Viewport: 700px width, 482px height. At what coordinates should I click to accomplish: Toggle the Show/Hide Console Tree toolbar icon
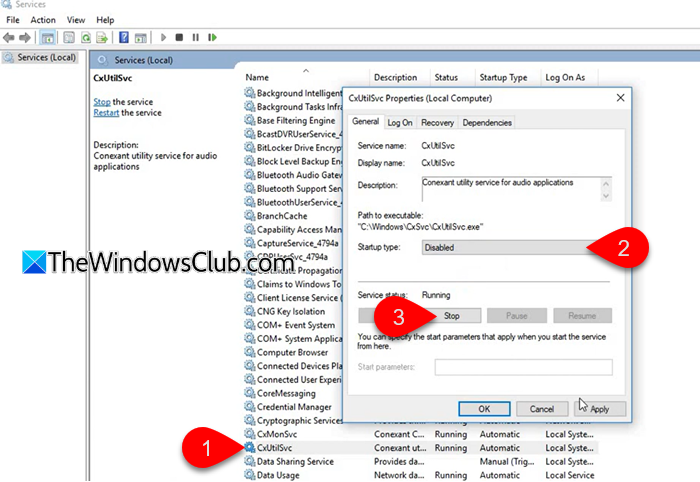[x=47, y=38]
